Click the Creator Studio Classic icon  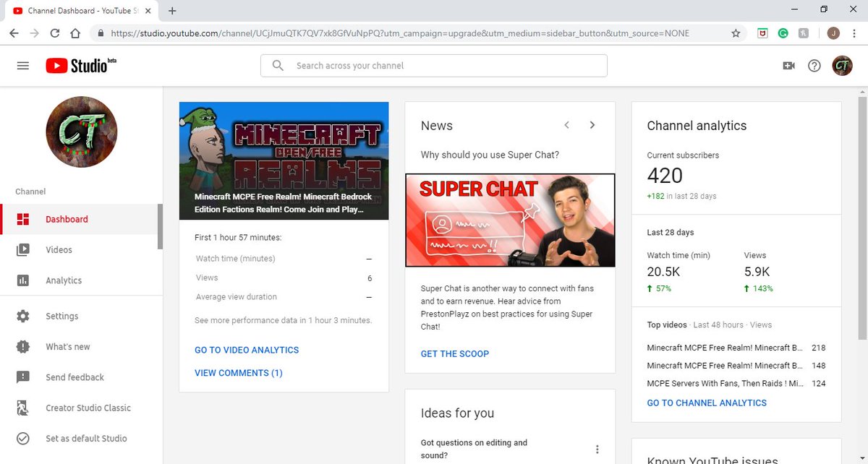coord(23,408)
